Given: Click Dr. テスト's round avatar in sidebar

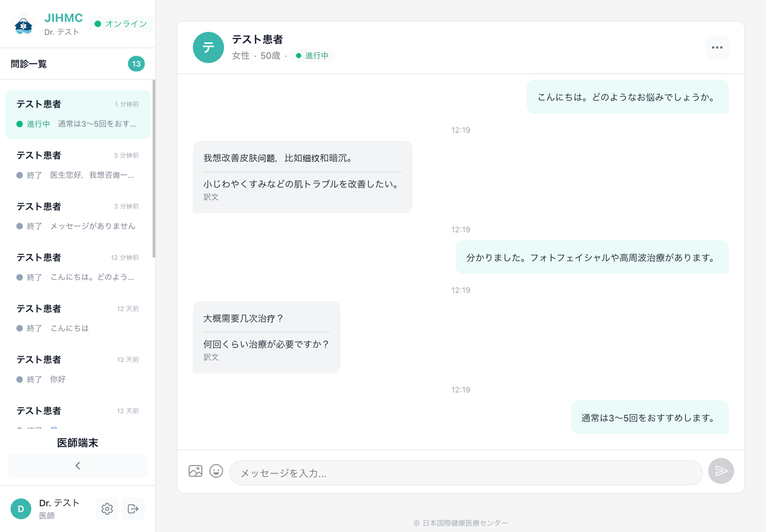Looking at the screenshot, I should pyautogui.click(x=20, y=509).
